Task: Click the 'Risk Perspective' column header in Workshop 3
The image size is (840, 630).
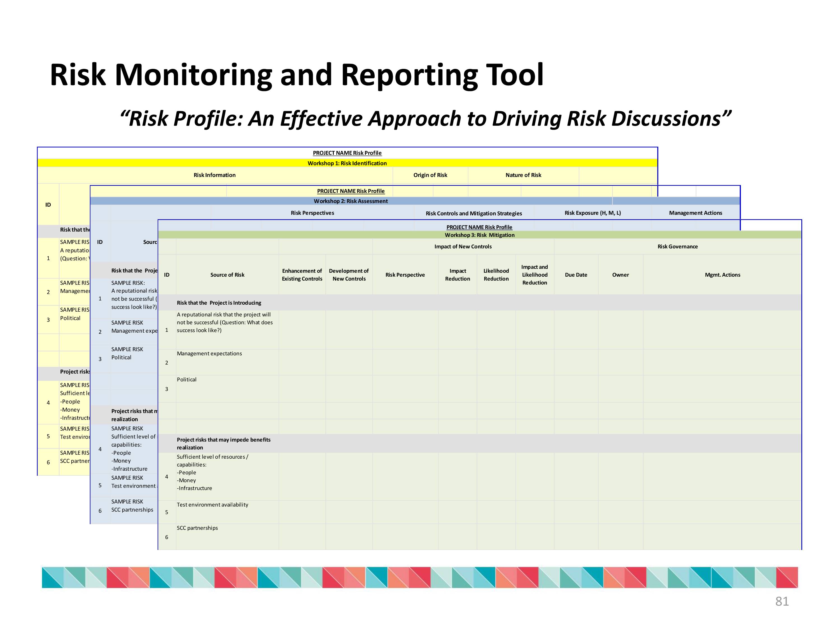Action: coord(405,275)
